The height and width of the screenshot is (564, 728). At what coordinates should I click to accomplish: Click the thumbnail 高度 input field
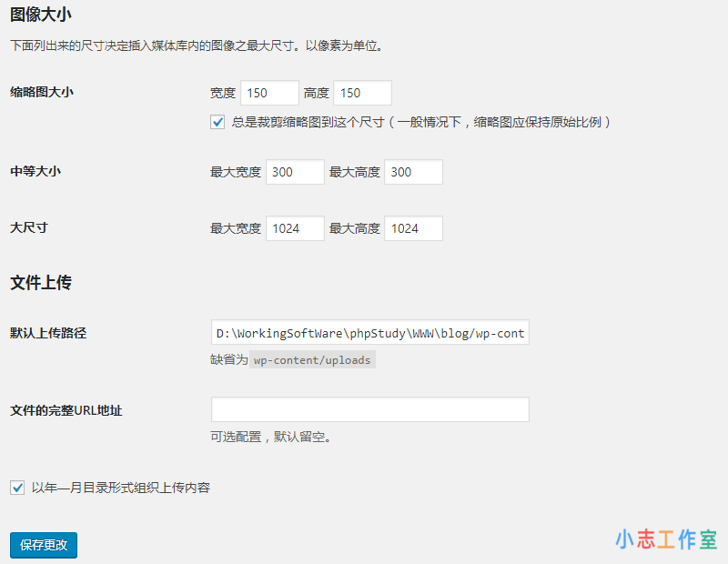coord(362,93)
